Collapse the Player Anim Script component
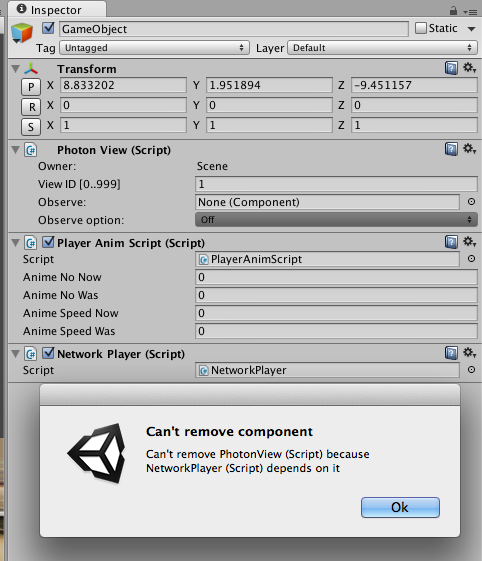 (x=15, y=243)
